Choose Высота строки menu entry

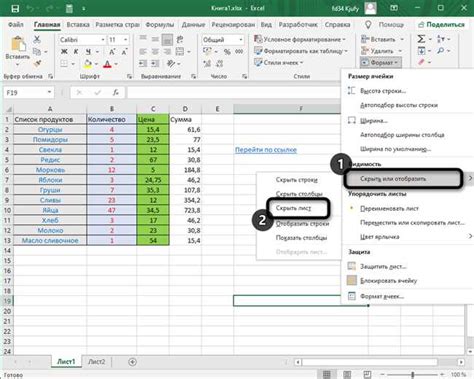click(x=383, y=91)
